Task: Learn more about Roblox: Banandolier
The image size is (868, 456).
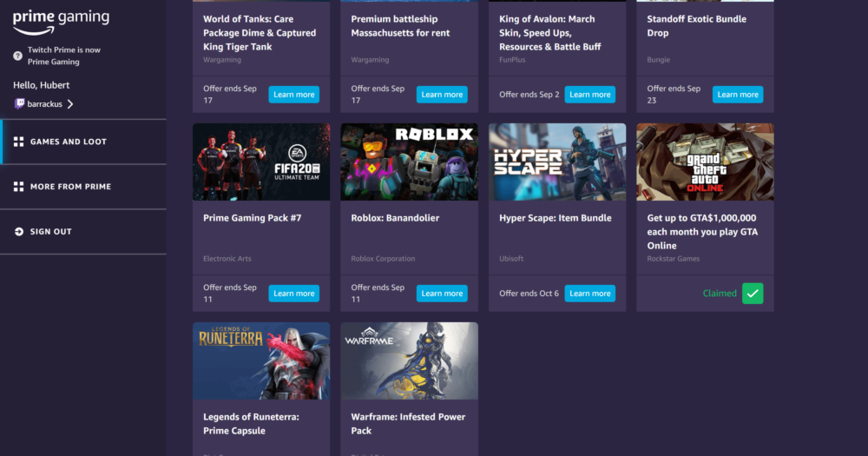Action: (442, 293)
